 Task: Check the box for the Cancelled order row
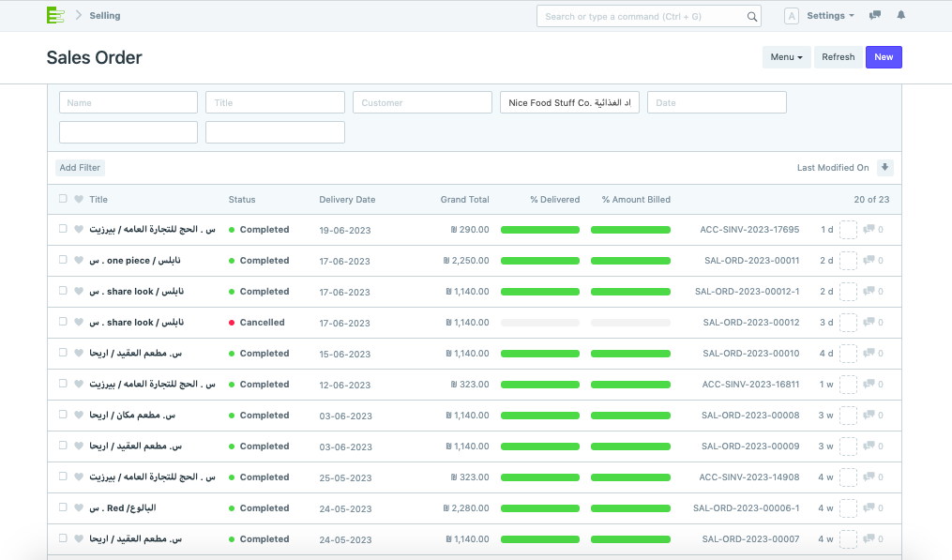[x=63, y=323]
